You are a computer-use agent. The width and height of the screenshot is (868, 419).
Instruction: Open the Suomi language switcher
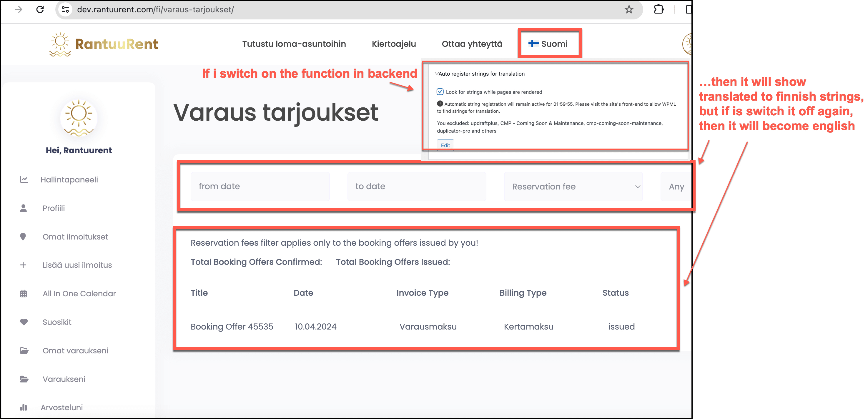548,44
